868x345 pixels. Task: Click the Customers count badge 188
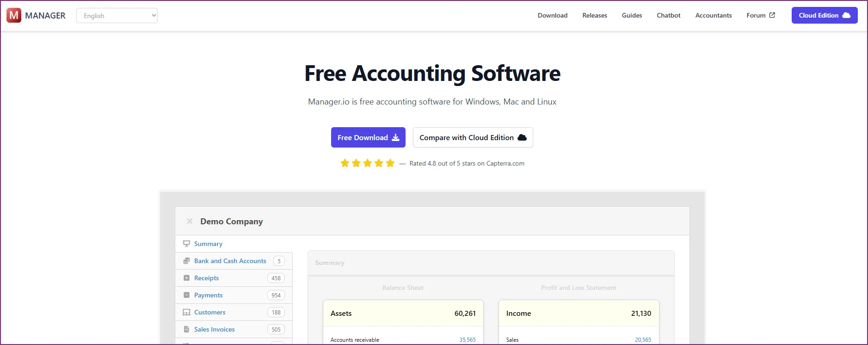(276, 312)
